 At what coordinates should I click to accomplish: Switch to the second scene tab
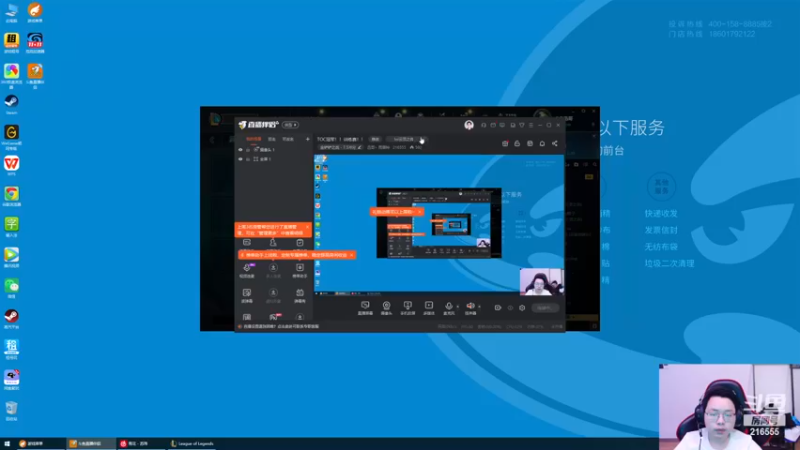pos(272,139)
